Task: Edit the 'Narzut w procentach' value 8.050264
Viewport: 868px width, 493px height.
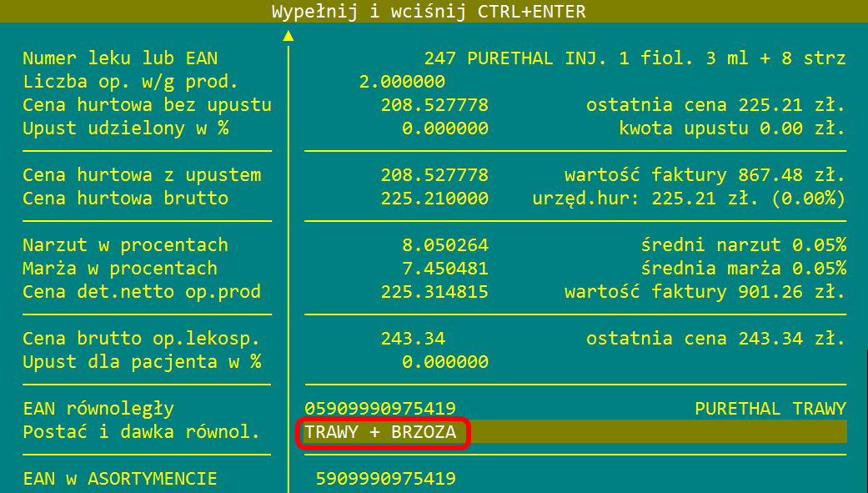Action: pyautogui.click(x=445, y=245)
